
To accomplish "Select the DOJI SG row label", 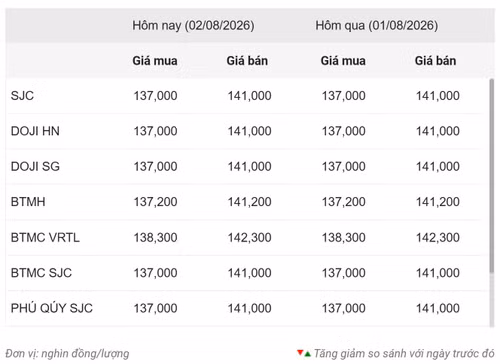I will 35,167.
